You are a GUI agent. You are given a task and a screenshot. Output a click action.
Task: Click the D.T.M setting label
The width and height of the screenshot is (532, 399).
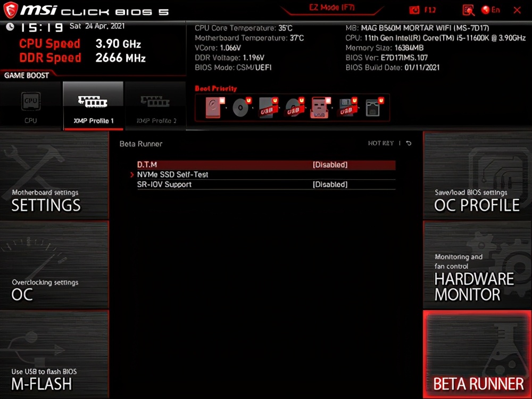[147, 165]
